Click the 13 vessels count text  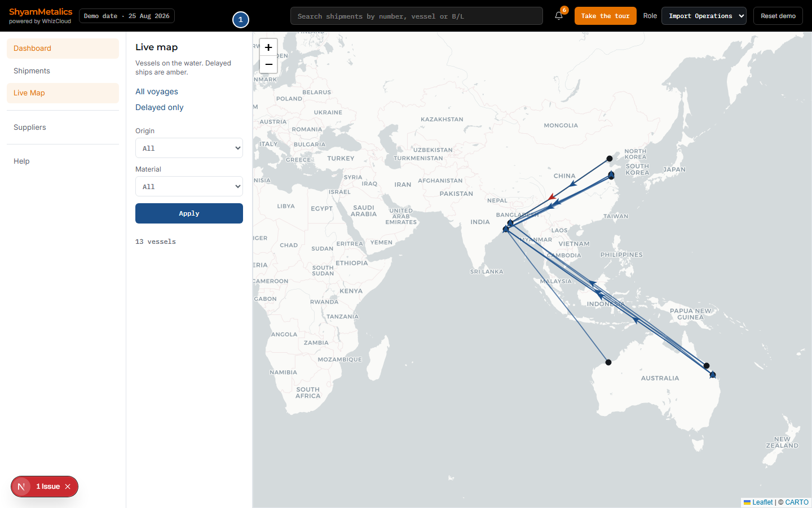[x=156, y=242]
